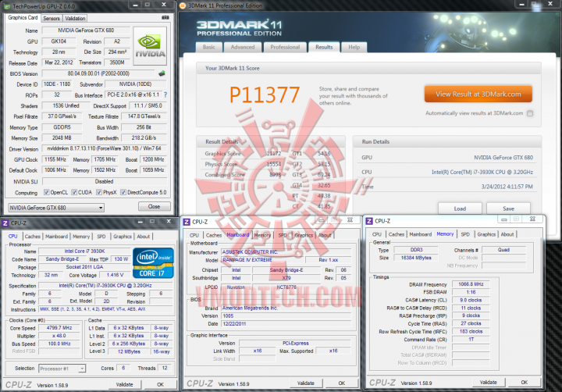Toggle the DirectCompute 5.0 checkbox

coord(123,192)
